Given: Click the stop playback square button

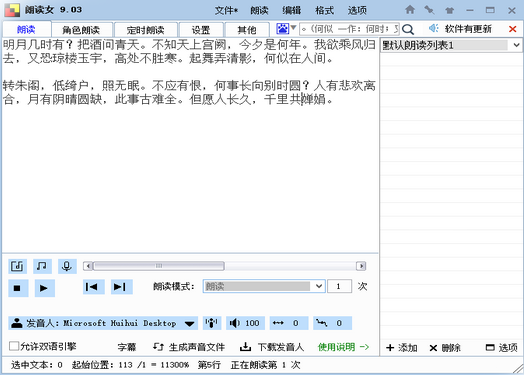Looking at the screenshot, I should point(18,288).
